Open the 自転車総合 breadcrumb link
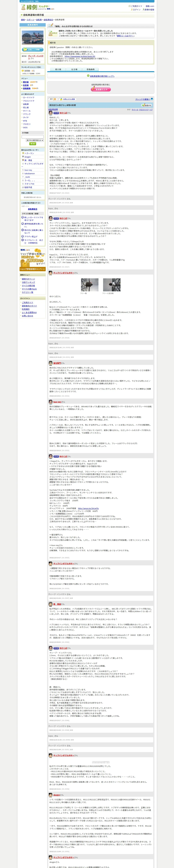 coord(48,20)
